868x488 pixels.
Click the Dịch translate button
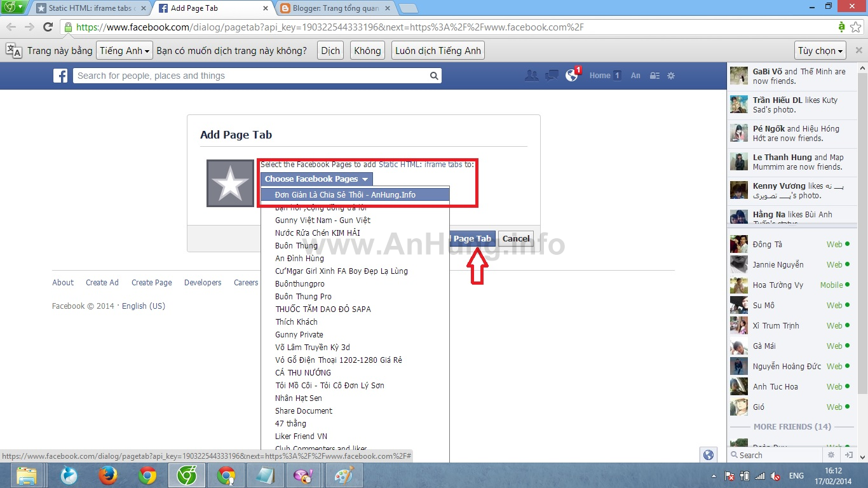(x=330, y=51)
